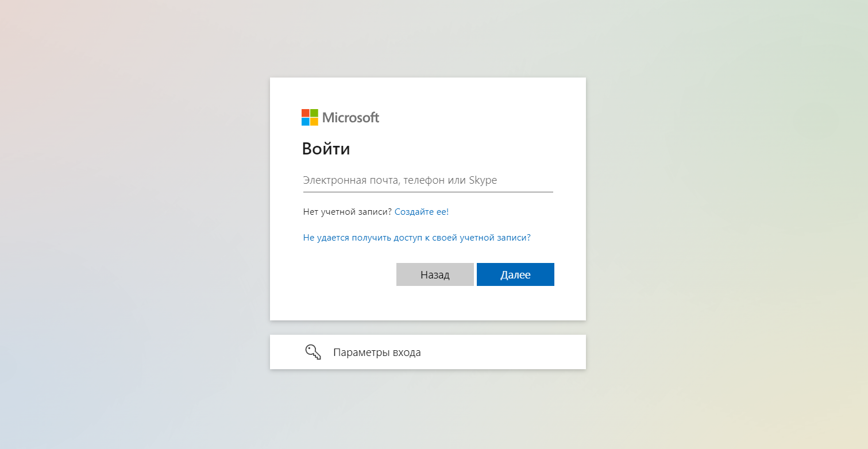
Task: Click the Войти heading
Action: [326, 149]
